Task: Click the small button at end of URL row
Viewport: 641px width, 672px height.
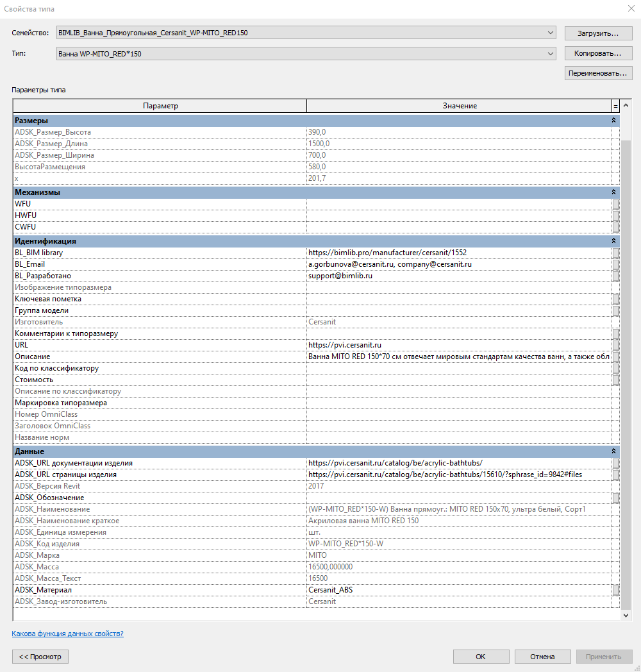Action: [615, 345]
